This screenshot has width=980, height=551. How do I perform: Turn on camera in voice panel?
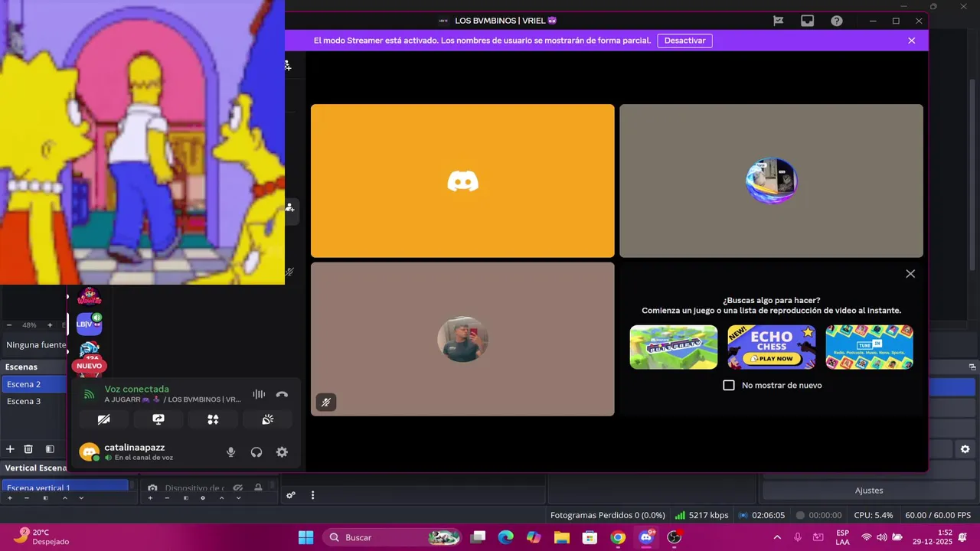103,419
